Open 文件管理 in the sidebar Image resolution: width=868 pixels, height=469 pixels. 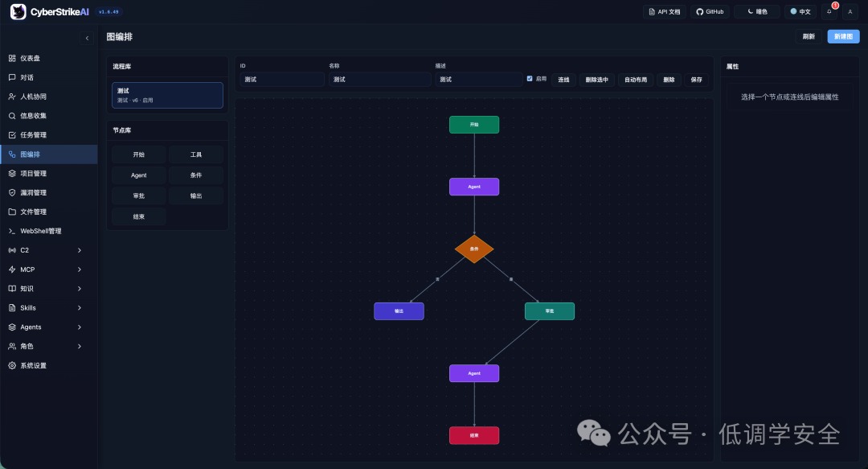(x=49, y=212)
